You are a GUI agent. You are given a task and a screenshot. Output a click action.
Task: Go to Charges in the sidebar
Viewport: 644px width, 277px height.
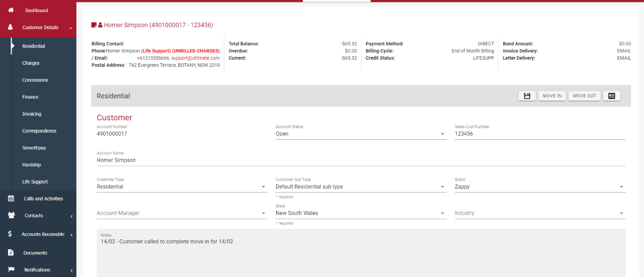tap(31, 63)
